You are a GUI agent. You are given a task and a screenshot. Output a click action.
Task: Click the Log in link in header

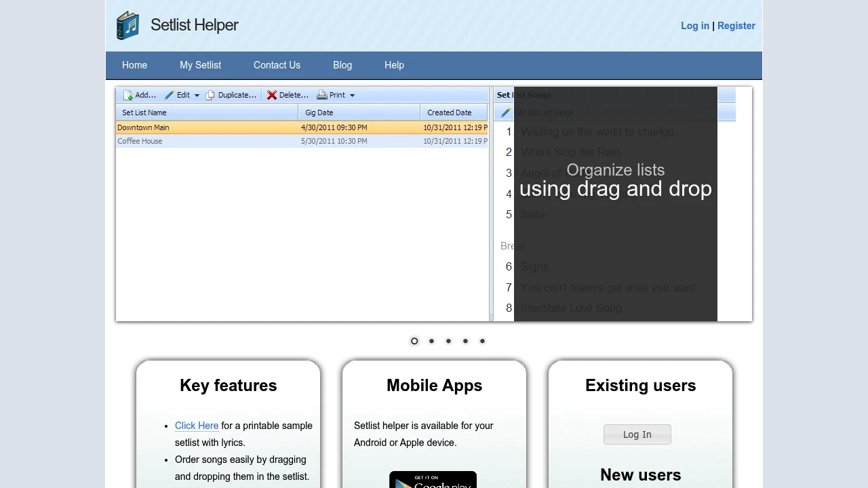click(x=695, y=26)
